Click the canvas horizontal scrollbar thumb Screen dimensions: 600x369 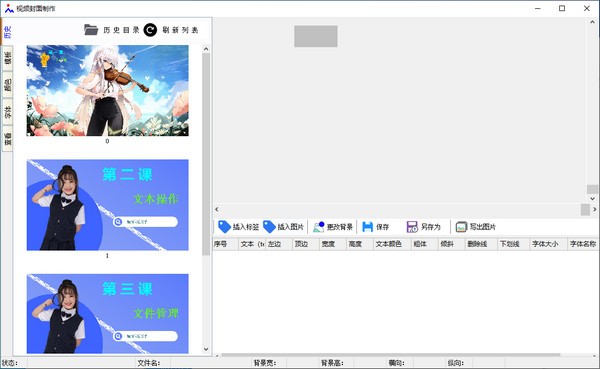(585, 209)
